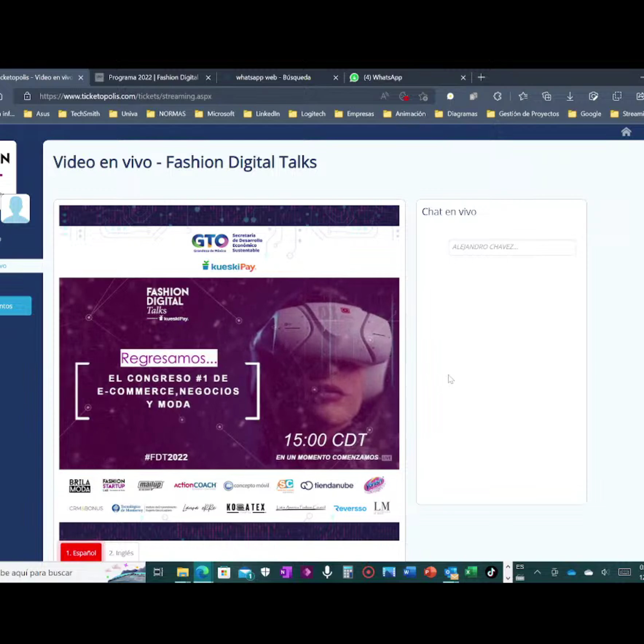Click the ES language indicator in tray
Image resolution: width=644 pixels, height=644 pixels.
520,567
